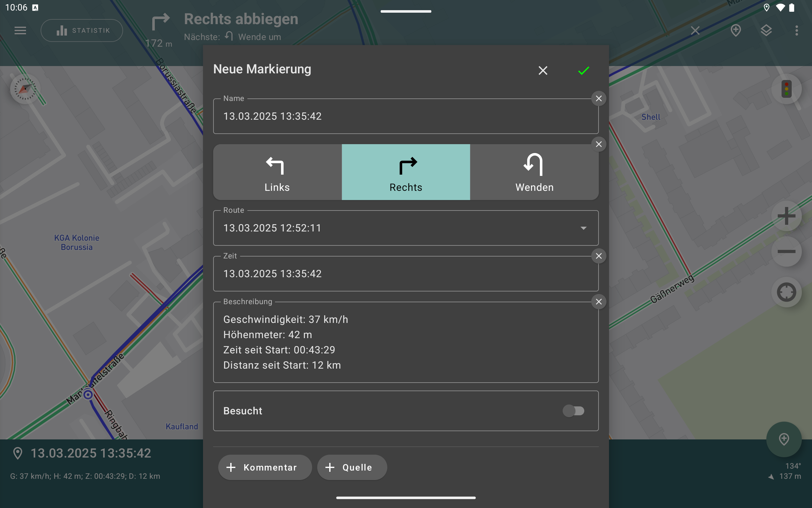Open the STATISTIK panel
This screenshot has height=508, width=812.
coord(82,30)
